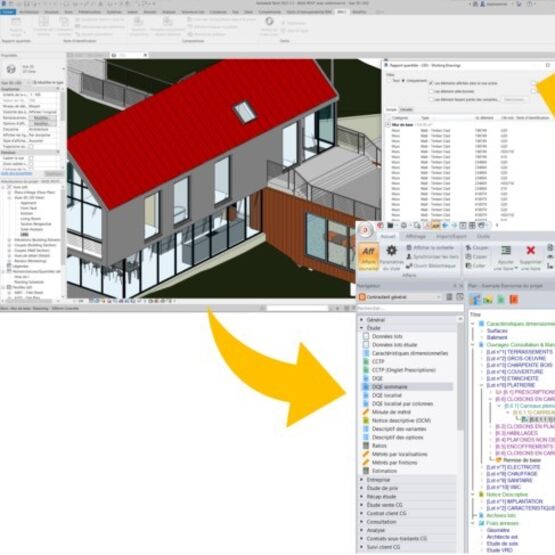Expand the Étude de prix section

tap(362, 488)
